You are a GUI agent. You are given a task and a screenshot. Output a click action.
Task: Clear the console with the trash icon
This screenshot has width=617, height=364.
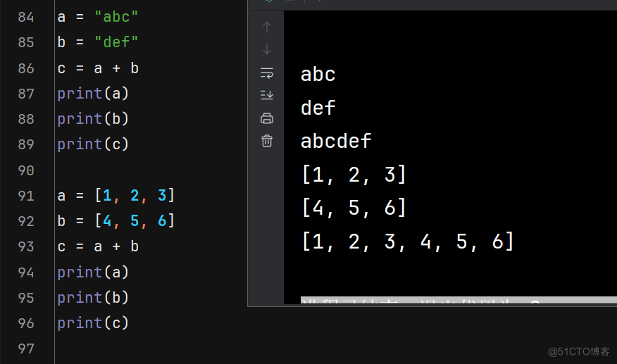(267, 141)
